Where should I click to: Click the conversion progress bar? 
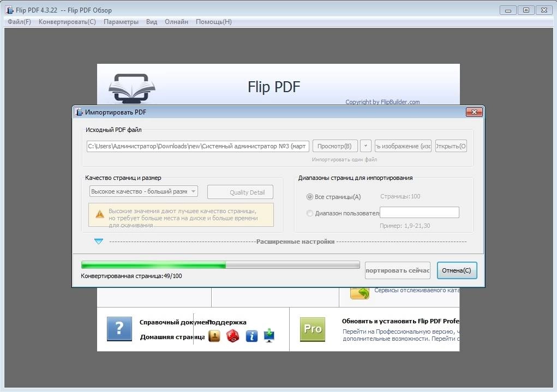pos(220,265)
